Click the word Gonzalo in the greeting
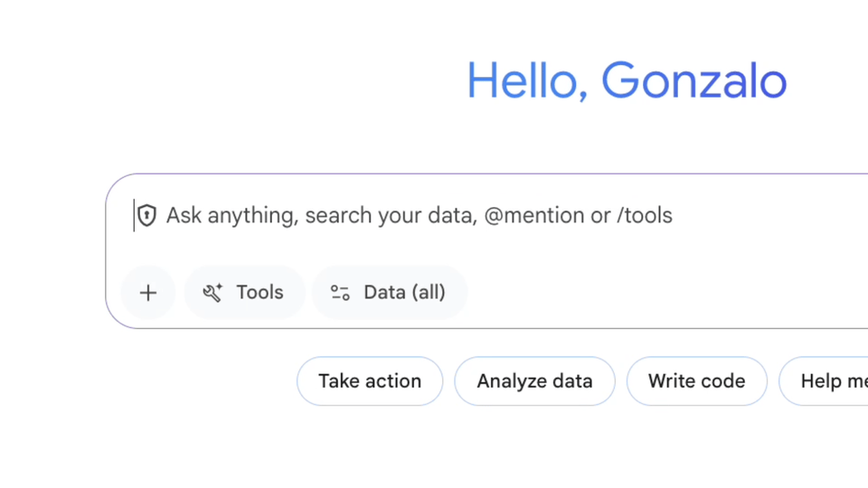Viewport: 868px width, 488px height. click(694, 81)
